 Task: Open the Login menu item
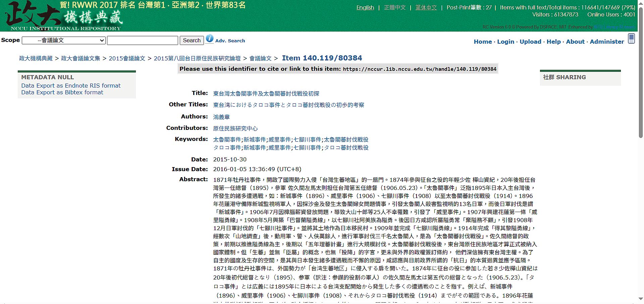tap(505, 42)
